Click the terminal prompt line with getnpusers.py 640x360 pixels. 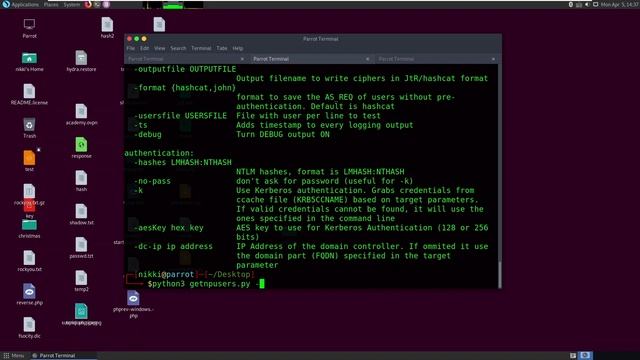pyautogui.click(x=205, y=284)
